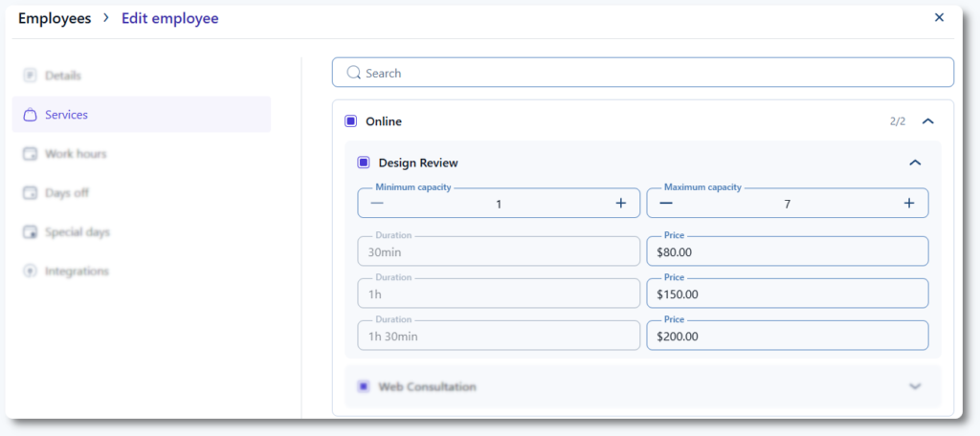The width and height of the screenshot is (980, 436).
Task: Click the $80.00 price field
Action: pyautogui.click(x=787, y=252)
